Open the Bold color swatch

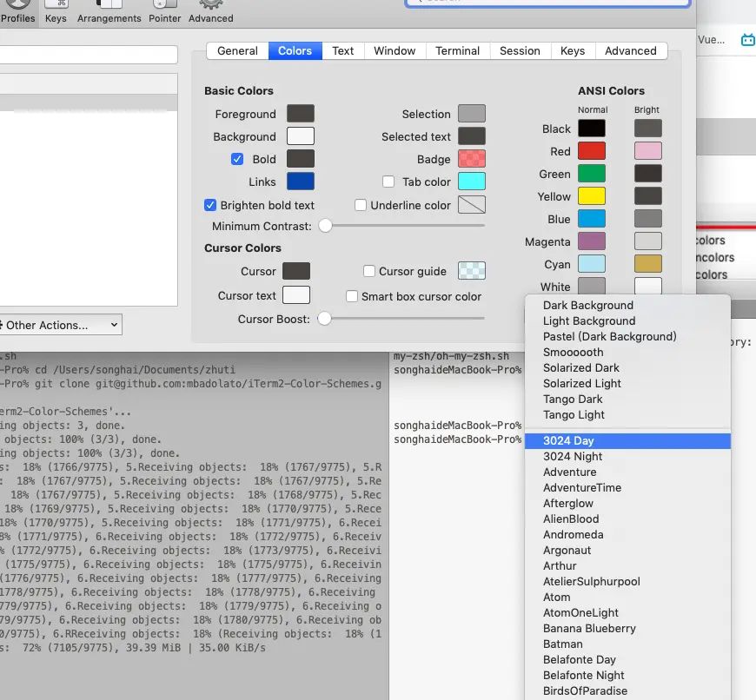click(301, 159)
